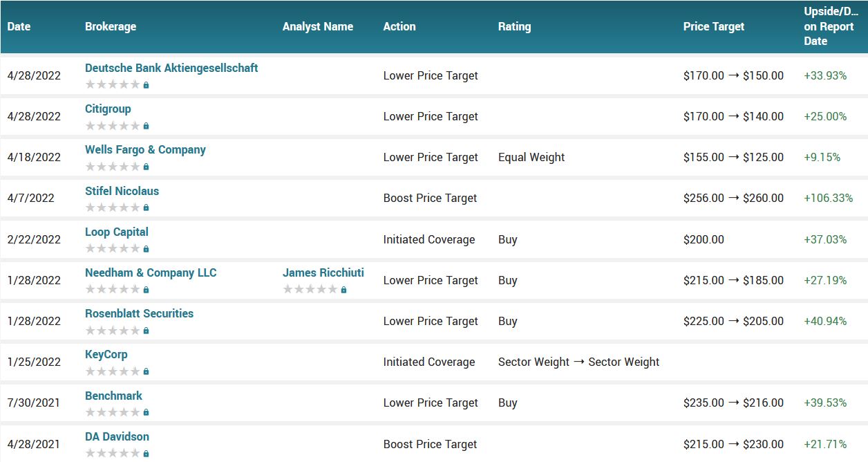Open the Citigroup brokerage link
Image resolution: width=868 pixels, height=462 pixels.
108,109
